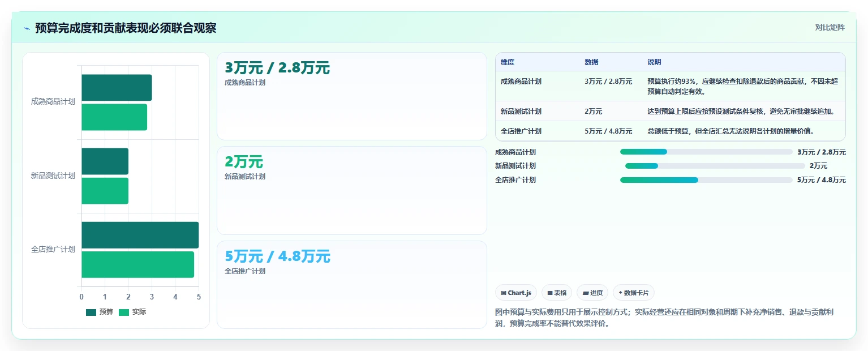The height and width of the screenshot is (351, 868).
Task: Click the table value 2万元
Action: click(x=594, y=112)
